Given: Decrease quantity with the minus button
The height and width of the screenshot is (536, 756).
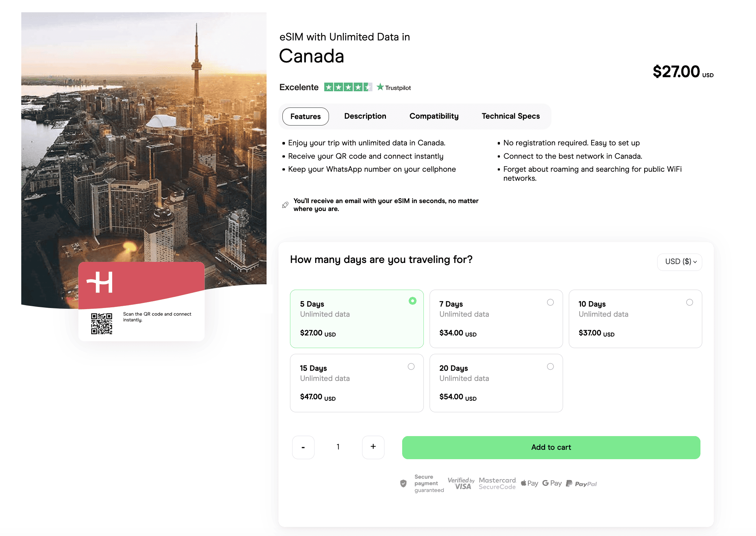Looking at the screenshot, I should (x=303, y=447).
